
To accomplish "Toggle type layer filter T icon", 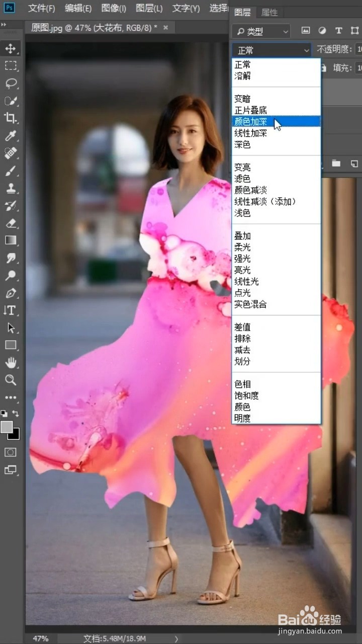I will click(339, 31).
